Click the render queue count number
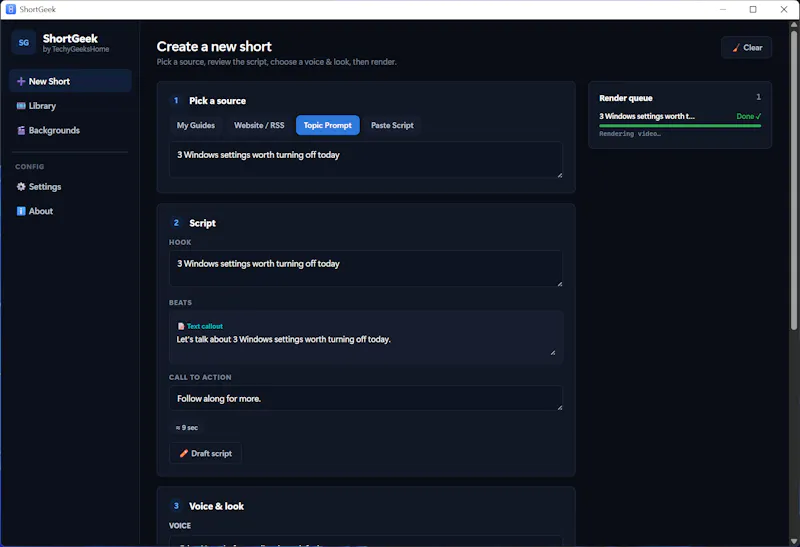Viewport: 800px width, 547px height. tap(758, 97)
